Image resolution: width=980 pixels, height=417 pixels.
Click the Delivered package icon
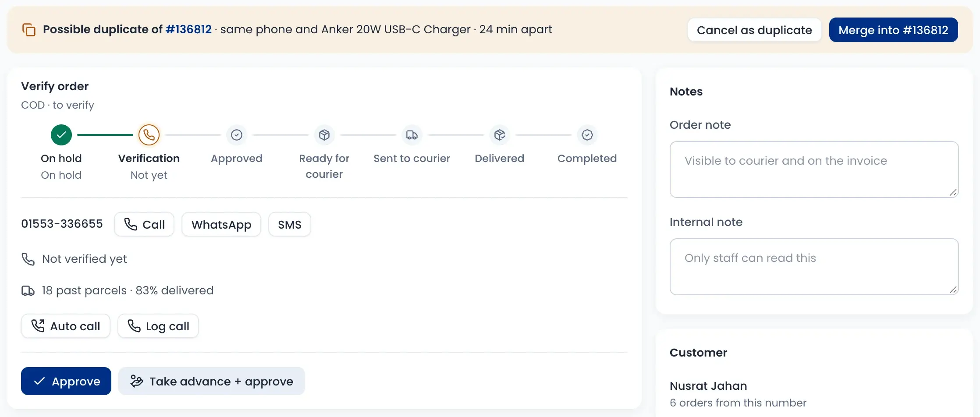click(500, 135)
